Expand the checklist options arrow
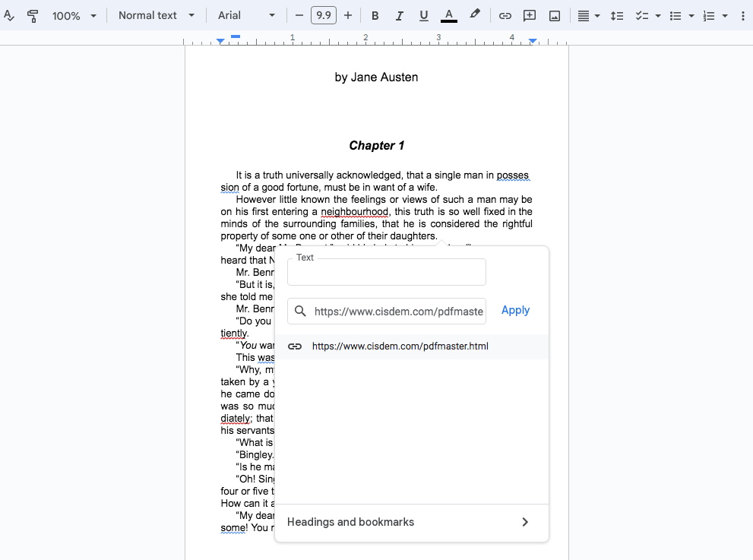 coord(658,16)
